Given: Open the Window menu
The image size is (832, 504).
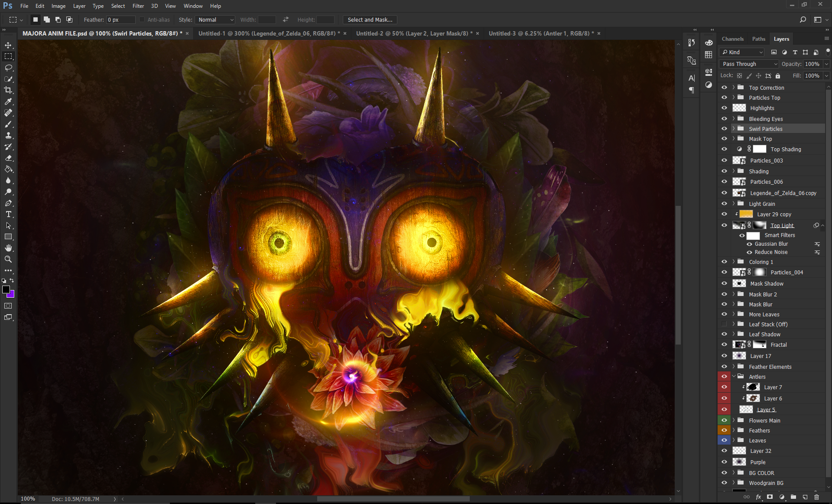Looking at the screenshot, I should pos(193,6).
